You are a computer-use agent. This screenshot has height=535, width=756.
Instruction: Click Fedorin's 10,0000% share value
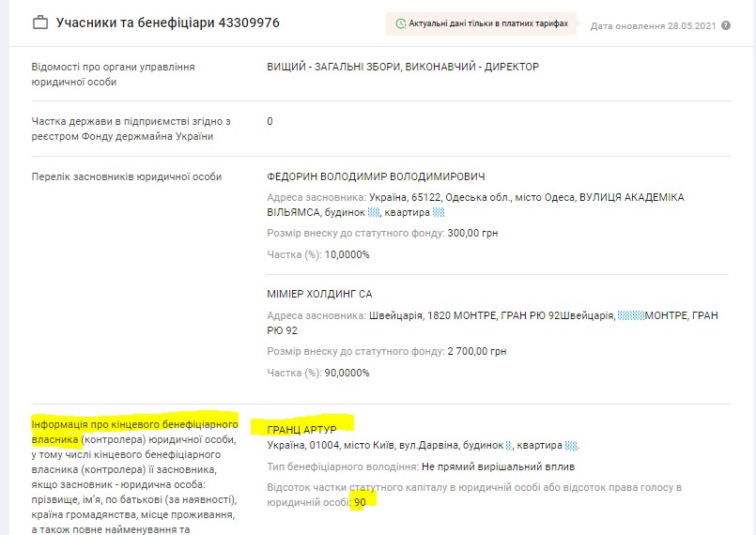point(347,254)
